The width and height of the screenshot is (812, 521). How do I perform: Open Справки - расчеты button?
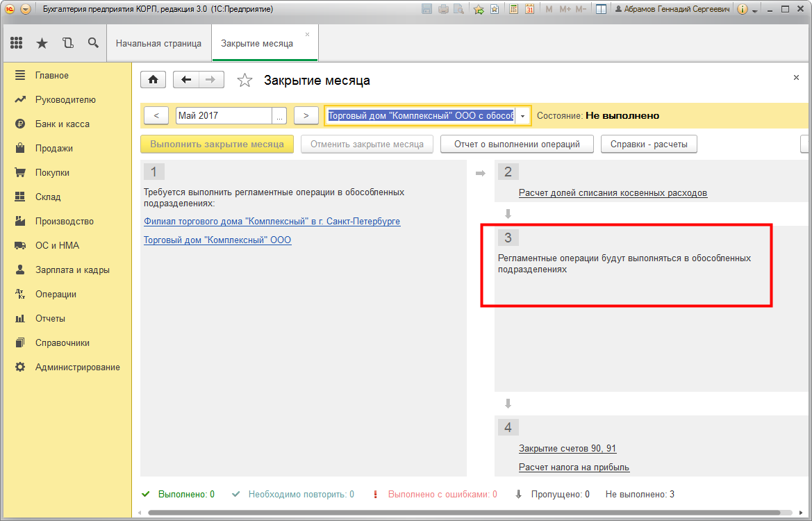[649, 144]
